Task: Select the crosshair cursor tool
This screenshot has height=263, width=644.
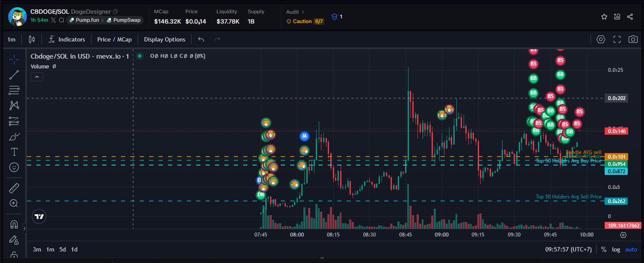Action: [x=14, y=59]
